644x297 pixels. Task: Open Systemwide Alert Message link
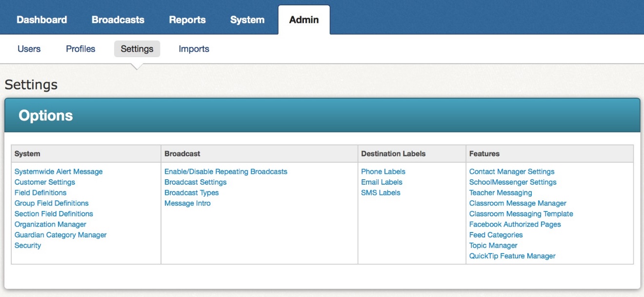pyautogui.click(x=59, y=171)
